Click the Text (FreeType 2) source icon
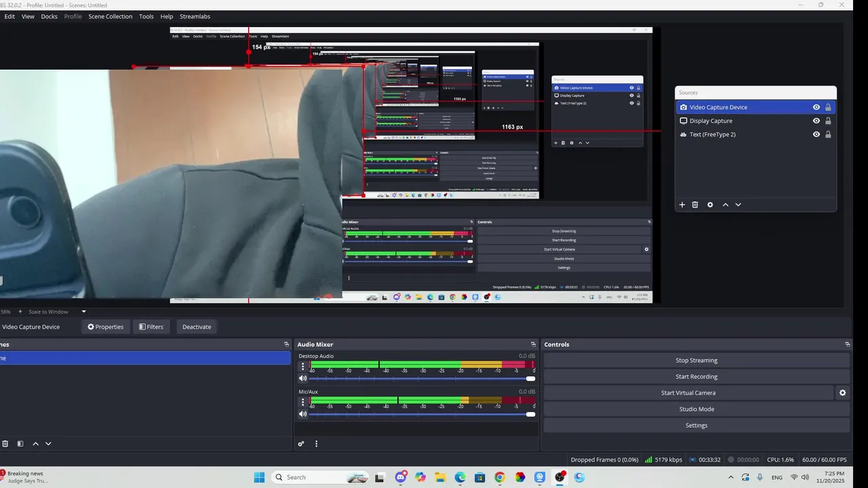Image resolution: width=868 pixels, height=488 pixels. (684, 134)
